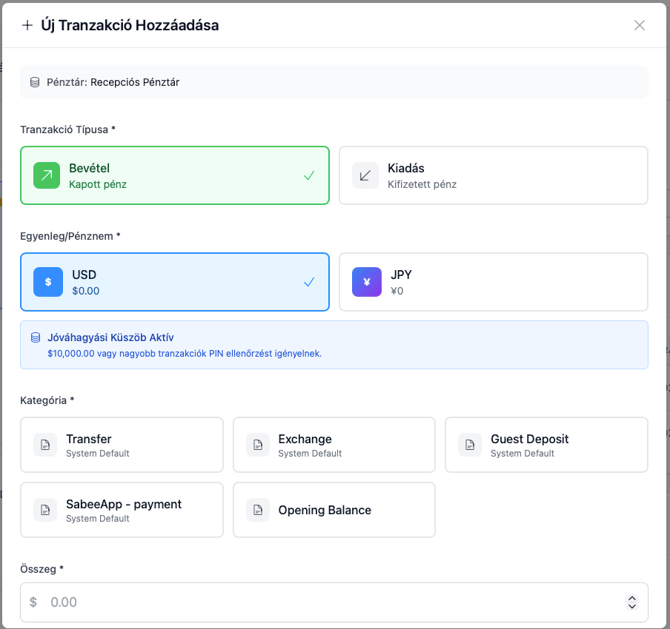670x629 pixels.
Task: Click the plus icon beside dialog title
Action: pyautogui.click(x=27, y=25)
